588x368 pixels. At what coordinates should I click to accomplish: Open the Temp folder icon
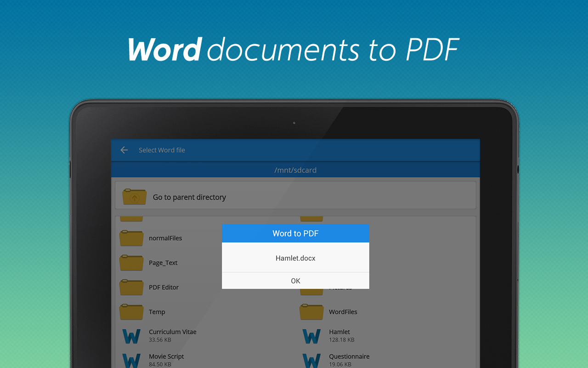132,311
